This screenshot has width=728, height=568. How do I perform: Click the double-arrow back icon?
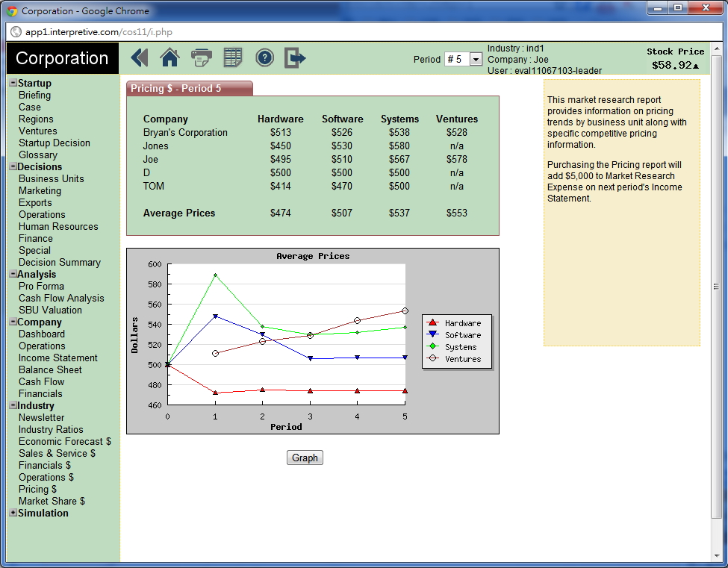140,58
